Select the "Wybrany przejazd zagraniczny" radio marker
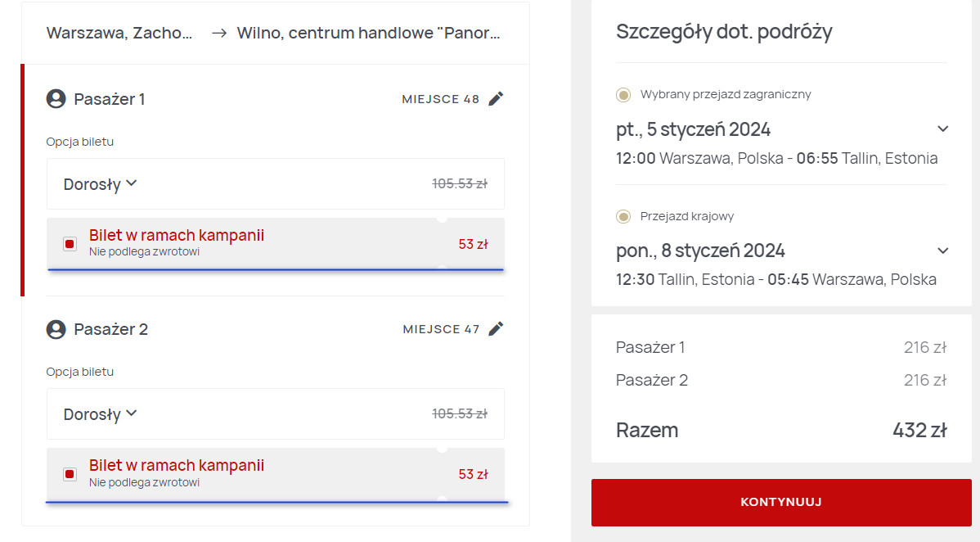 (623, 95)
